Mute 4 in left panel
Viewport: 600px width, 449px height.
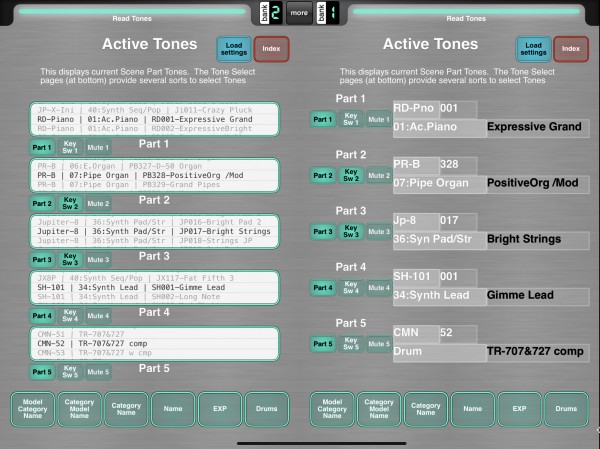pos(98,316)
